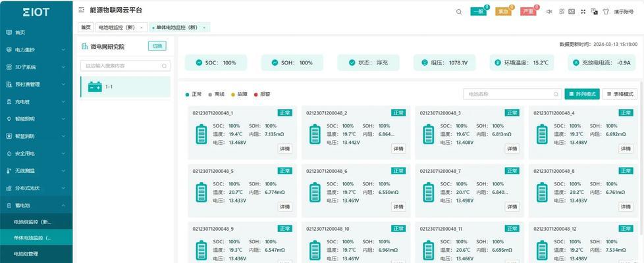Screen dimensions: 644x263
Task: Filter cells by 报警 status legend
Action: pos(261,94)
